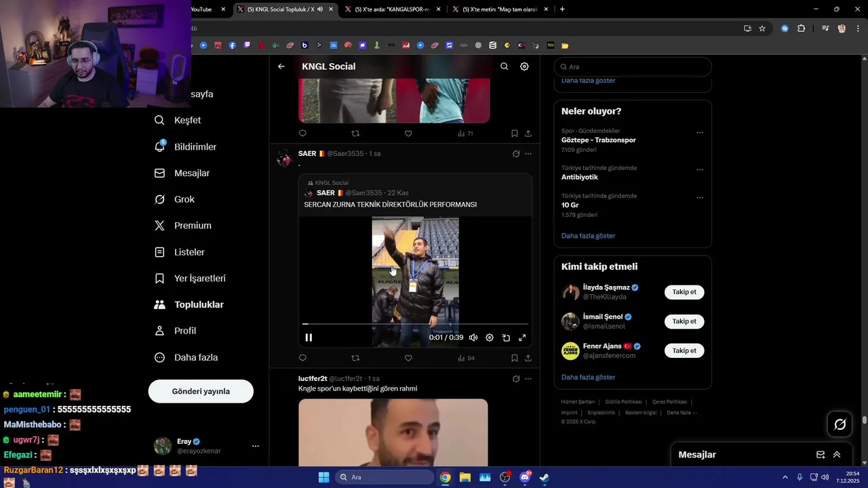Screen dimensions: 868x488
Task: Switch to the YouTube tab
Action: point(201,9)
